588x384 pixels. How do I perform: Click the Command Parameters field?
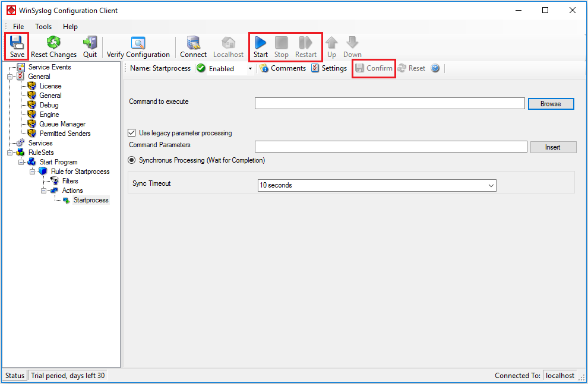[391, 147]
